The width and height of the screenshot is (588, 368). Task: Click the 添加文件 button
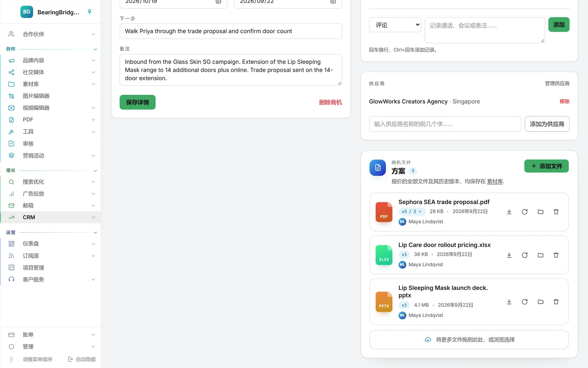pyautogui.click(x=546, y=166)
